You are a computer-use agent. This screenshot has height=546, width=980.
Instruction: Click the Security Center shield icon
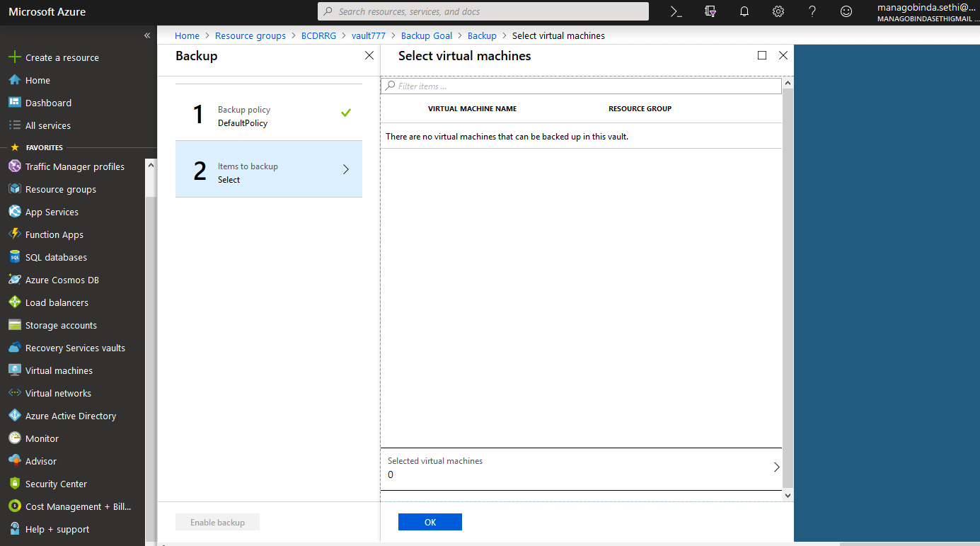(14, 484)
